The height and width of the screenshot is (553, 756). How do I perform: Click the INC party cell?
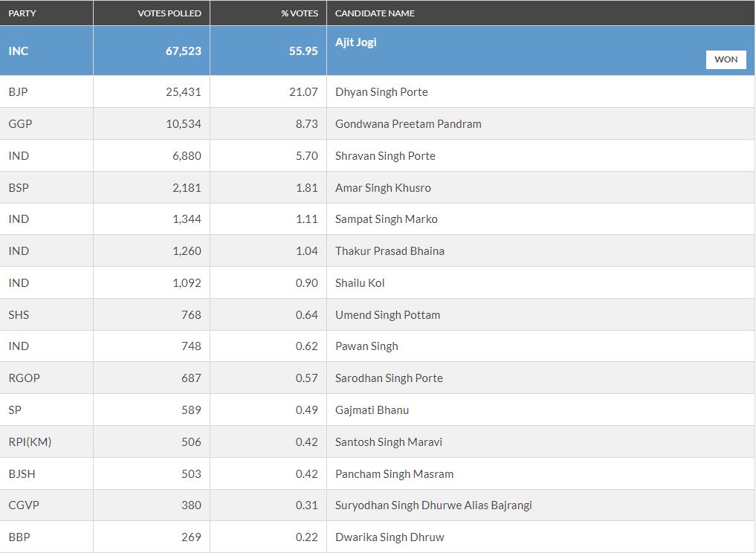(19, 51)
